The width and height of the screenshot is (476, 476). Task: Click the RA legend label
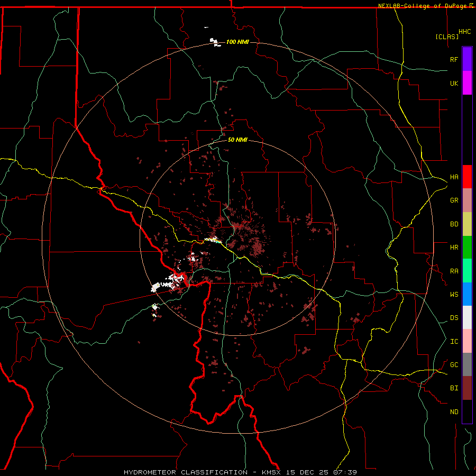click(454, 271)
